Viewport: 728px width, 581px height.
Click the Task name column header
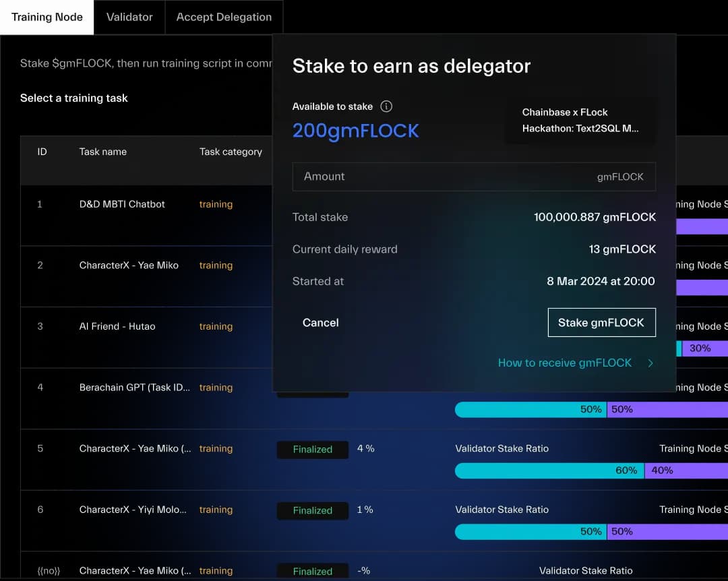coord(103,152)
